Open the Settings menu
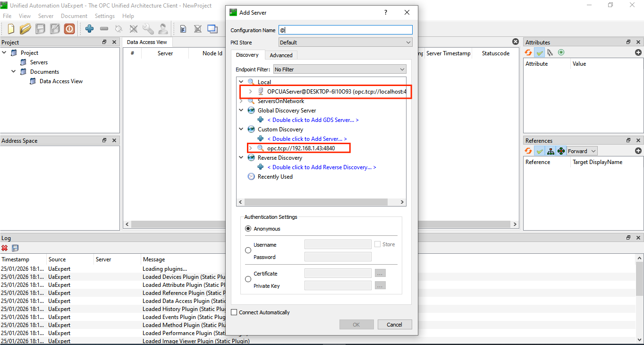 click(104, 16)
